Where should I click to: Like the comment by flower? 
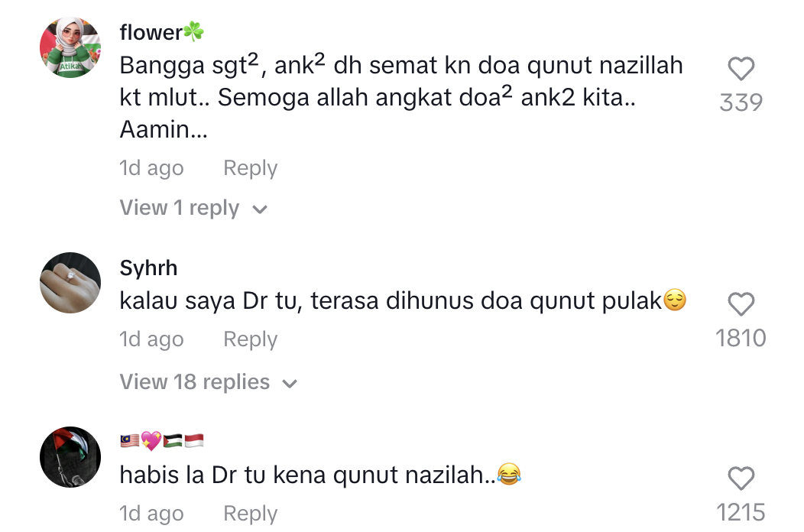click(x=741, y=69)
